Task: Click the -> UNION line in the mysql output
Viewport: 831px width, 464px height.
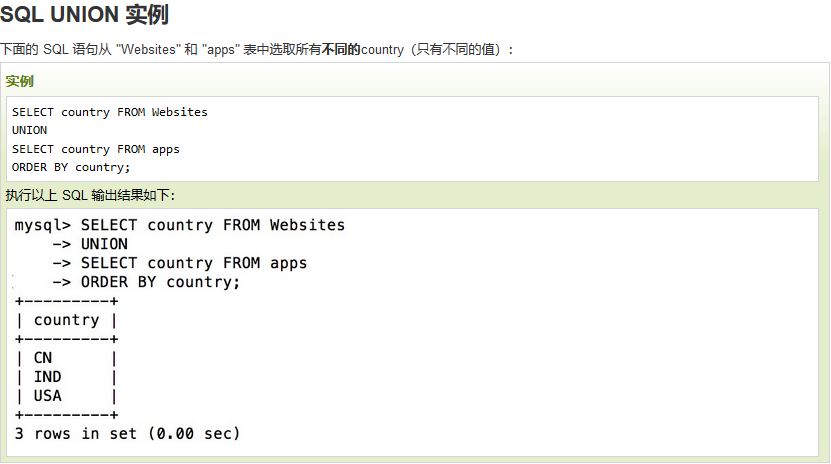Action: [90, 244]
